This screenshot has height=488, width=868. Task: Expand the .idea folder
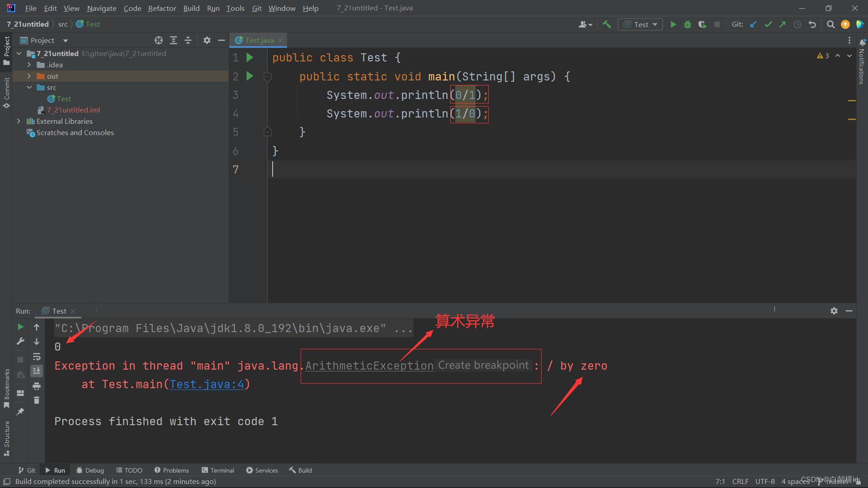point(29,65)
